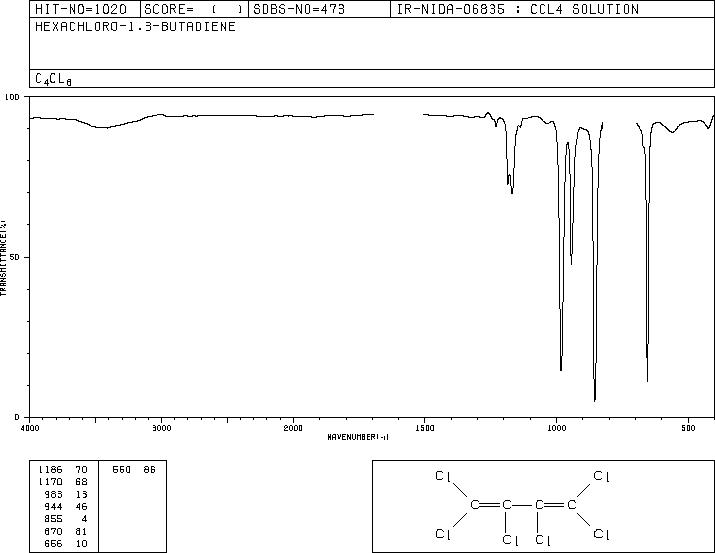This screenshot has width=715, height=553.
Task: Click the 4000 label on the wavenumber axis
Action: click(x=30, y=428)
